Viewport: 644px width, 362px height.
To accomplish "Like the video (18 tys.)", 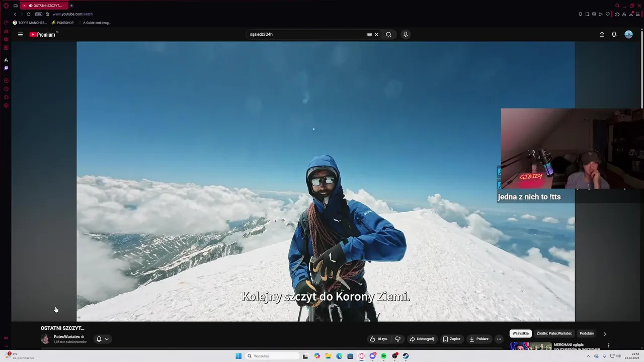I will pyautogui.click(x=378, y=339).
